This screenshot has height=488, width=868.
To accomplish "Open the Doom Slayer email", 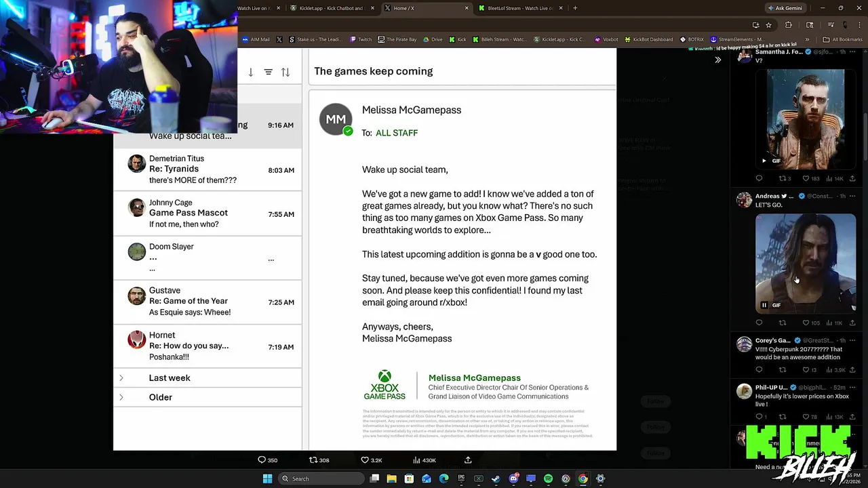I will [x=208, y=258].
